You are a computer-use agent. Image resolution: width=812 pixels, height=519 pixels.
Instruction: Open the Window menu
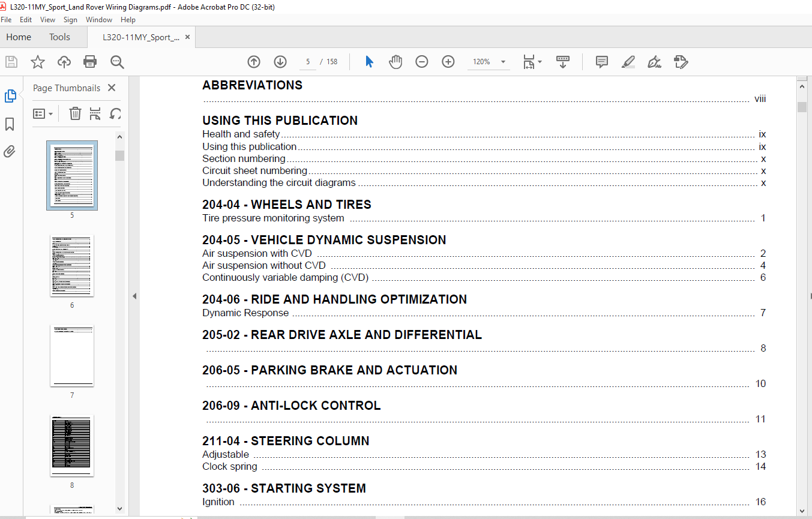click(99, 20)
